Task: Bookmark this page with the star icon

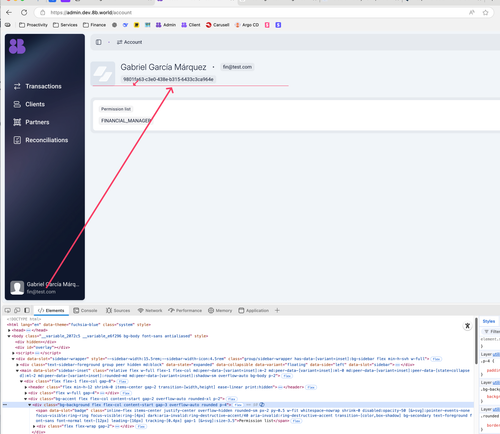Action: coord(485,13)
